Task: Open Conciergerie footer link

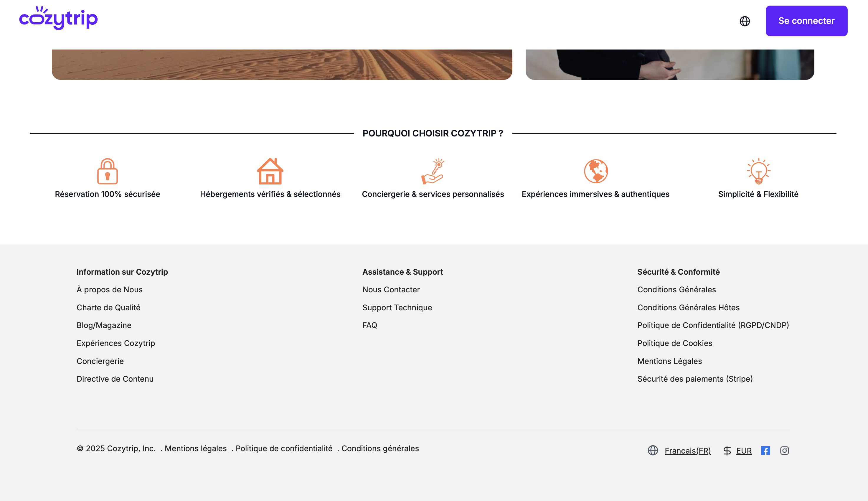Action: [x=100, y=361]
